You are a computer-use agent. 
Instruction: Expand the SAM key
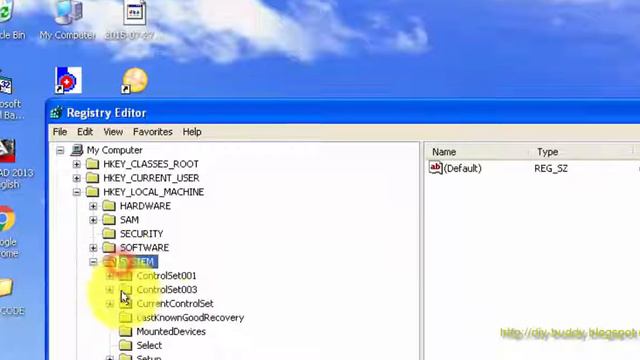click(x=93, y=220)
